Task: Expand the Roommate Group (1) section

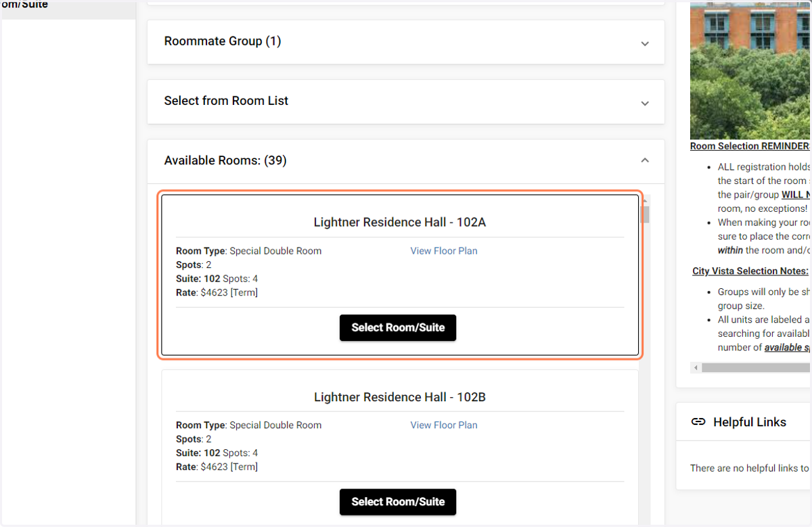Action: [405, 42]
